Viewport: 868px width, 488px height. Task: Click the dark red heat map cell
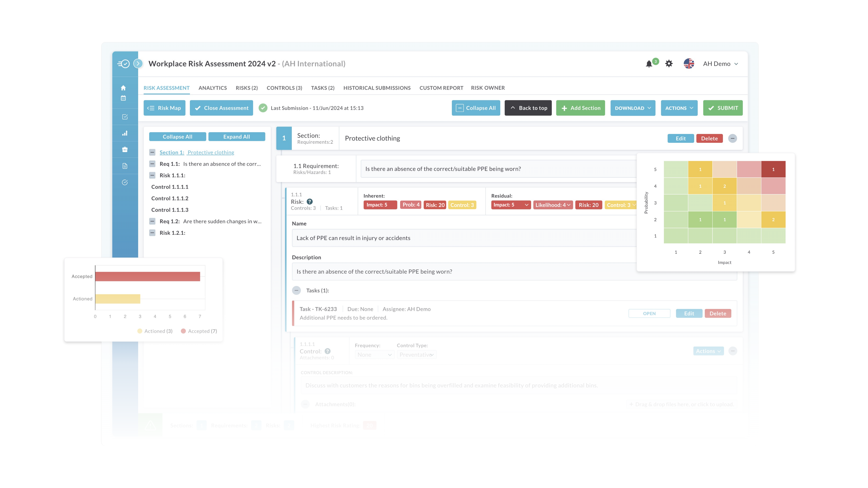click(x=773, y=169)
